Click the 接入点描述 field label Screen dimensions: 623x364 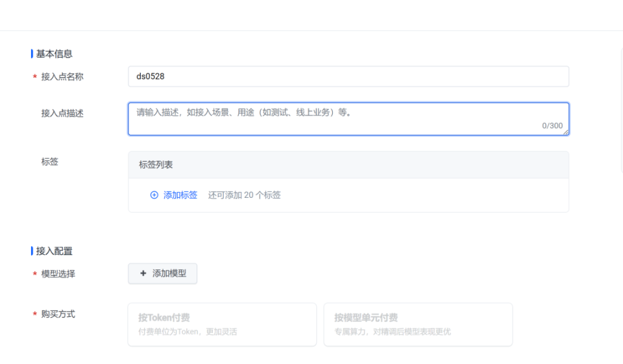pyautogui.click(x=62, y=114)
